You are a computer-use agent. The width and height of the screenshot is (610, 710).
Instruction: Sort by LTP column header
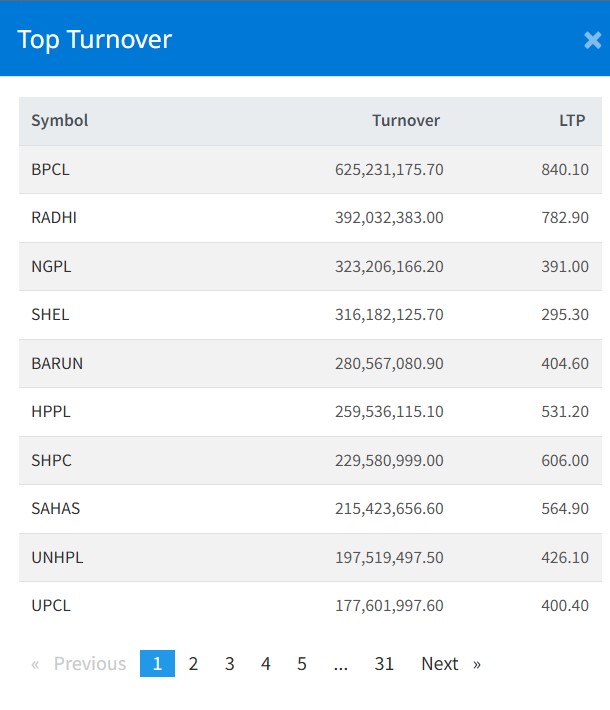pos(572,121)
